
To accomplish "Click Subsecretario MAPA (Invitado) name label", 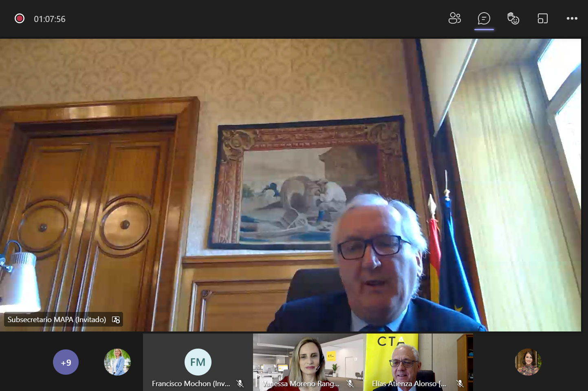I will point(57,320).
